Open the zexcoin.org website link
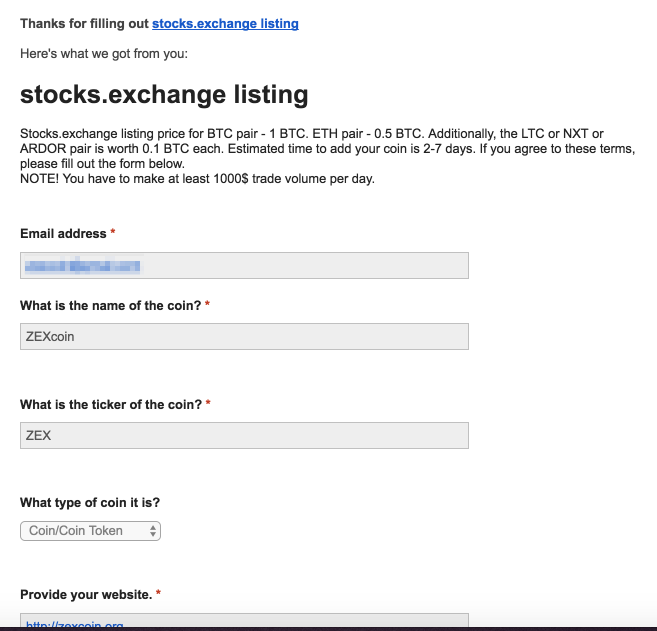657x631 pixels. click(x=75, y=625)
